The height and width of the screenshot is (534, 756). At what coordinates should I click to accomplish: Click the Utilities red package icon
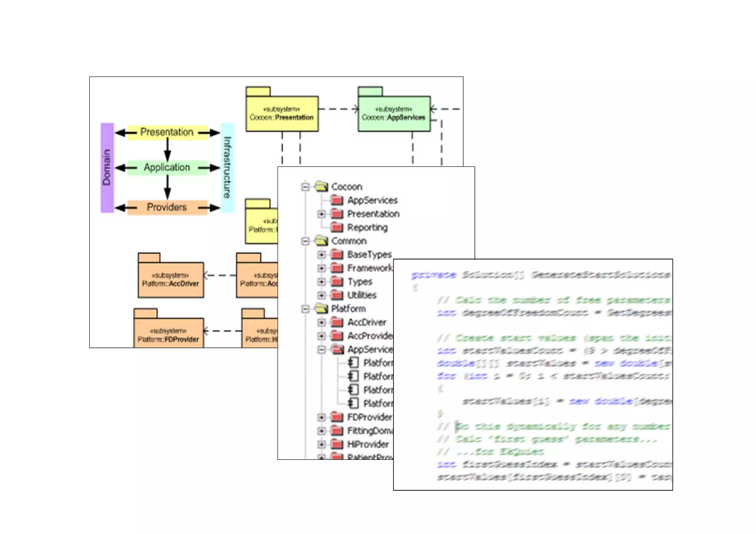click(x=337, y=295)
